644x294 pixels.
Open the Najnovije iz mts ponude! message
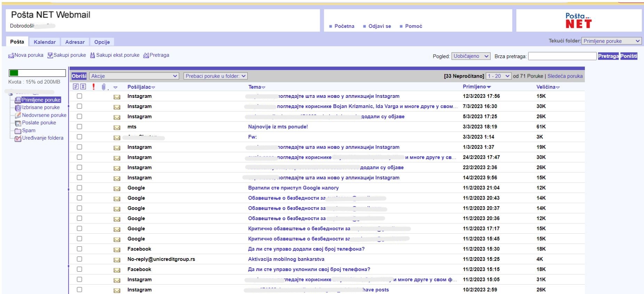pos(278,127)
